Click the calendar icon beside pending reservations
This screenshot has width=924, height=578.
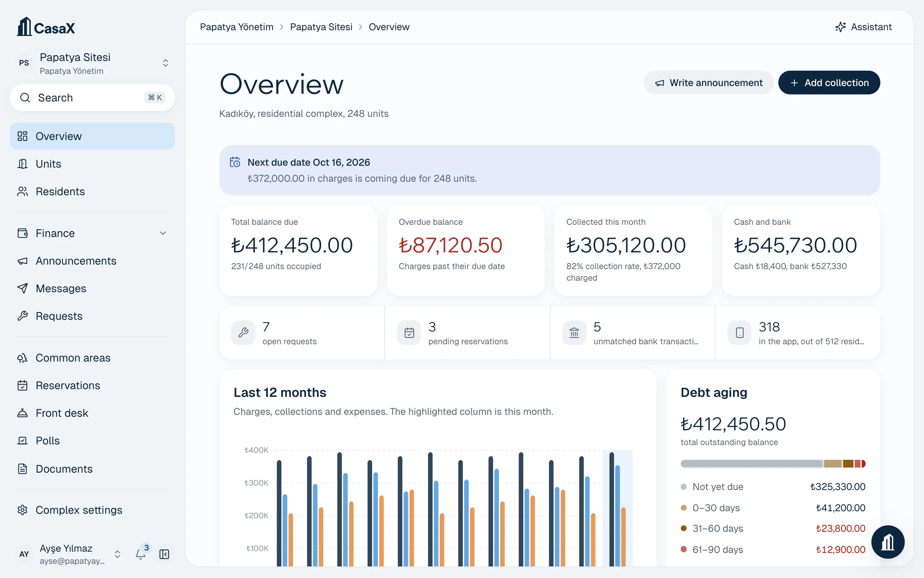pyautogui.click(x=409, y=333)
